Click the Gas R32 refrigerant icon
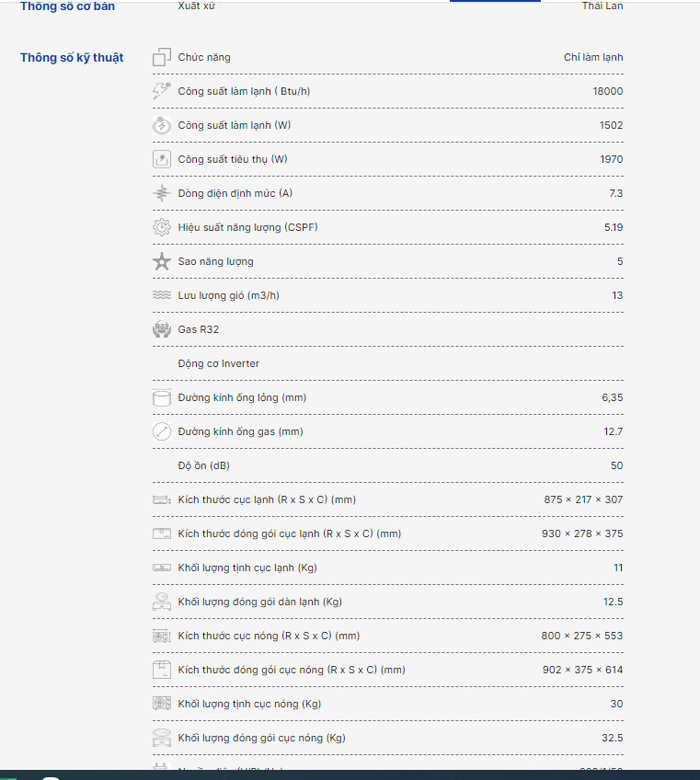The image size is (700, 780). click(x=162, y=329)
